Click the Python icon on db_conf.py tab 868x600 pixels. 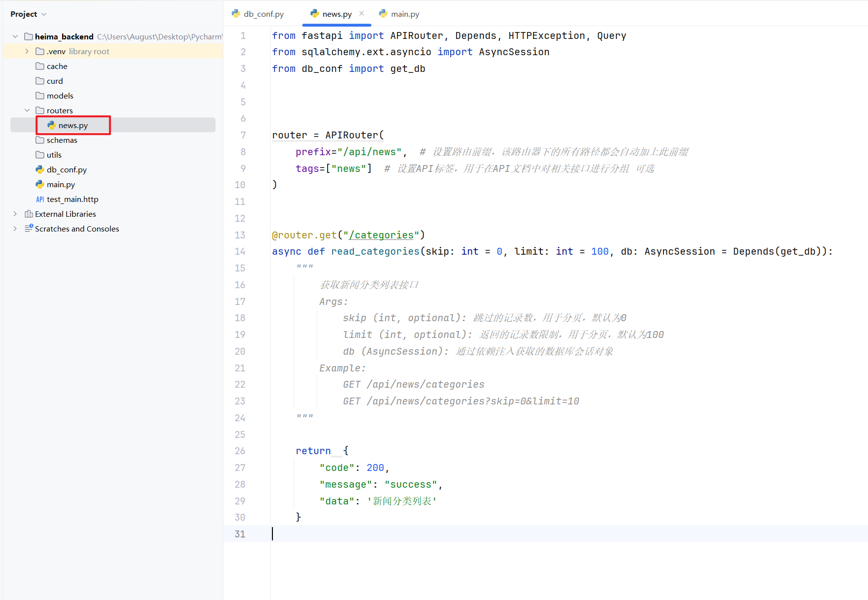pos(236,14)
